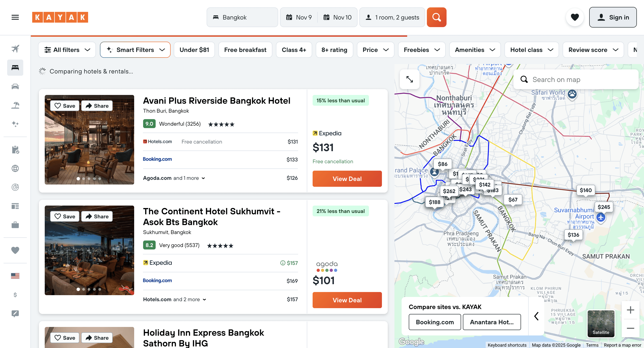
Task: Open the Trips clipboard icon
Action: [x=15, y=150]
